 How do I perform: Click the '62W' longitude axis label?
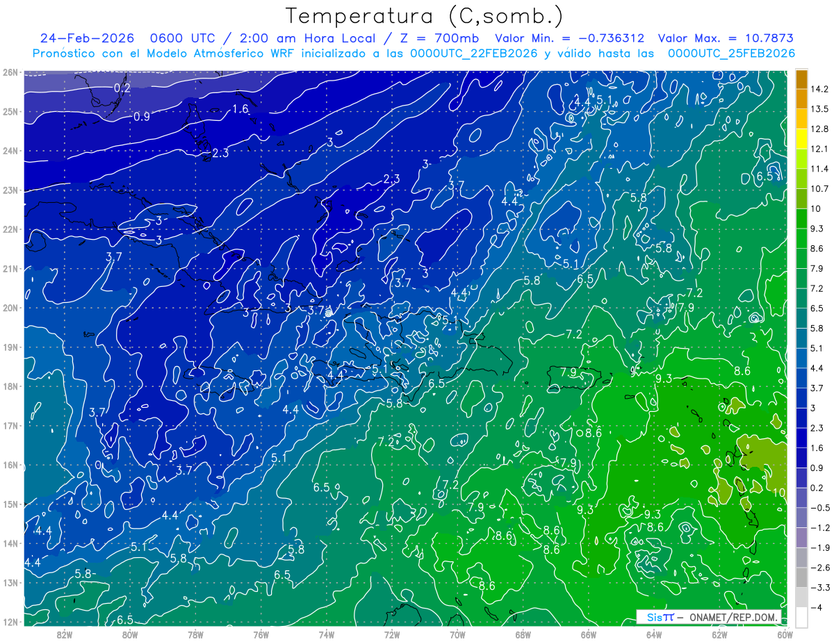[x=719, y=634]
